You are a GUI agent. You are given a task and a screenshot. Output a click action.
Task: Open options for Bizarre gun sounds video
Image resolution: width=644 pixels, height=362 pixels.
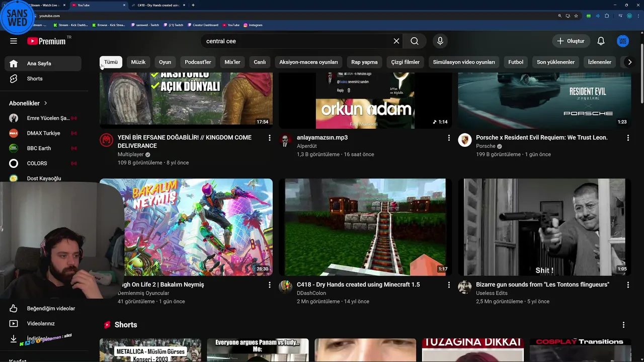(x=628, y=285)
